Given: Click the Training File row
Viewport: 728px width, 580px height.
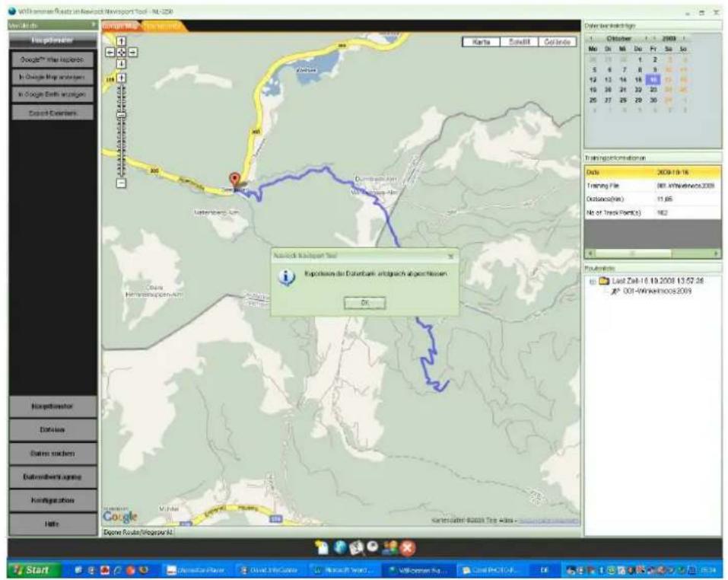Looking at the screenshot, I should pos(653,186).
